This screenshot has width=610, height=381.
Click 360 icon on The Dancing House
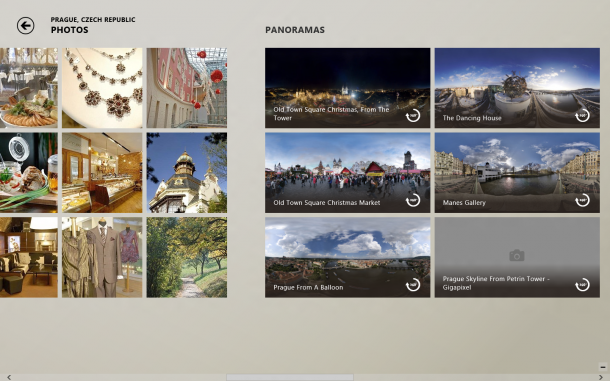point(582,116)
